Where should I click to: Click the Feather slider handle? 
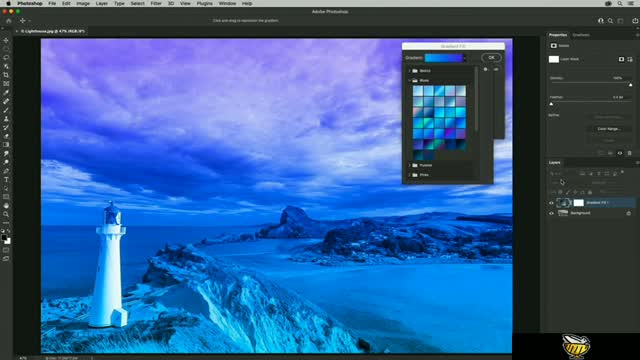[551, 104]
